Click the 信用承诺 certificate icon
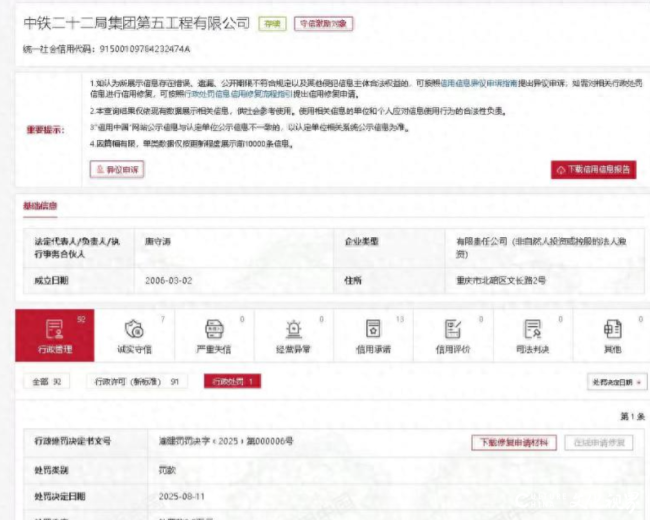Screen dimensions: 650x520 pyautogui.click(x=373, y=329)
